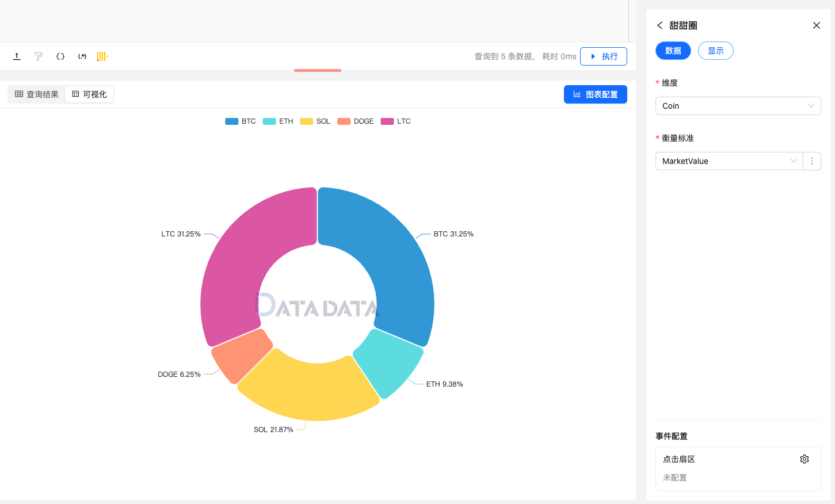Viewport: 835px width, 504px height.
Task: Switch to the 查询结果 tab
Action: [37, 94]
